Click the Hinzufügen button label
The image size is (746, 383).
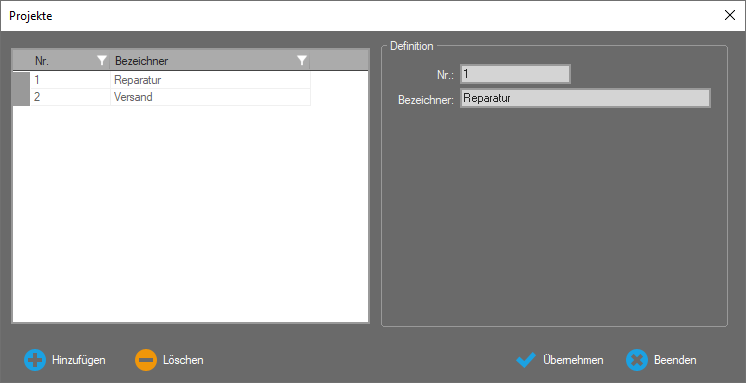pyautogui.click(x=79, y=360)
